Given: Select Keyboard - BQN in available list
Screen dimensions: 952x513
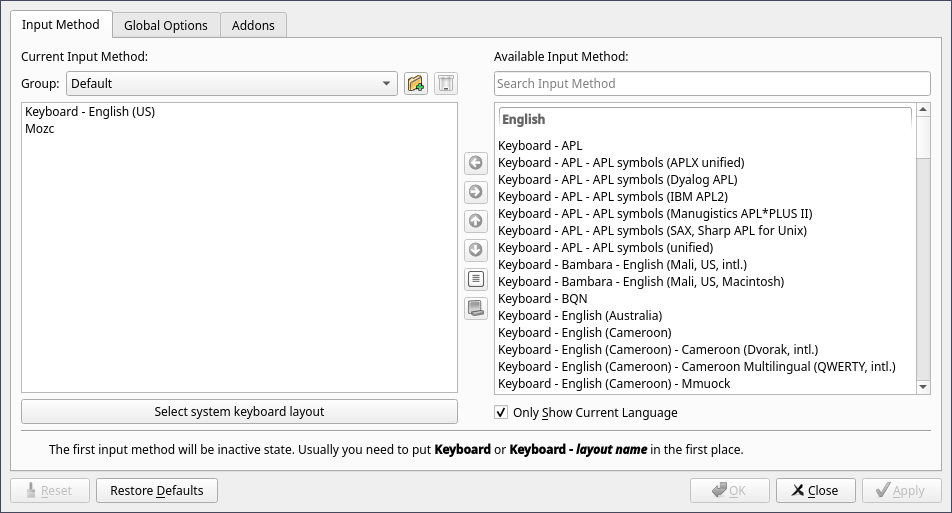Looking at the screenshot, I should click(x=543, y=299).
